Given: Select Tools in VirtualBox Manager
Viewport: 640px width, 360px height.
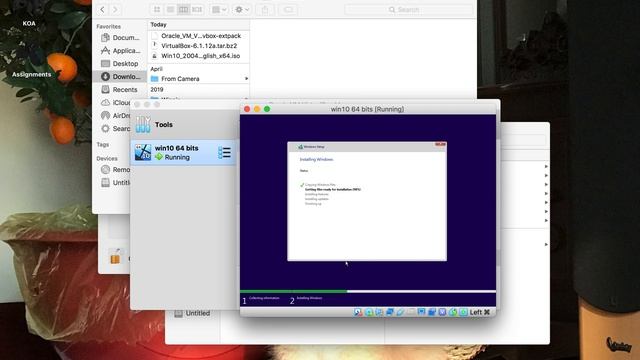Looking at the screenshot, I should click(184, 124).
